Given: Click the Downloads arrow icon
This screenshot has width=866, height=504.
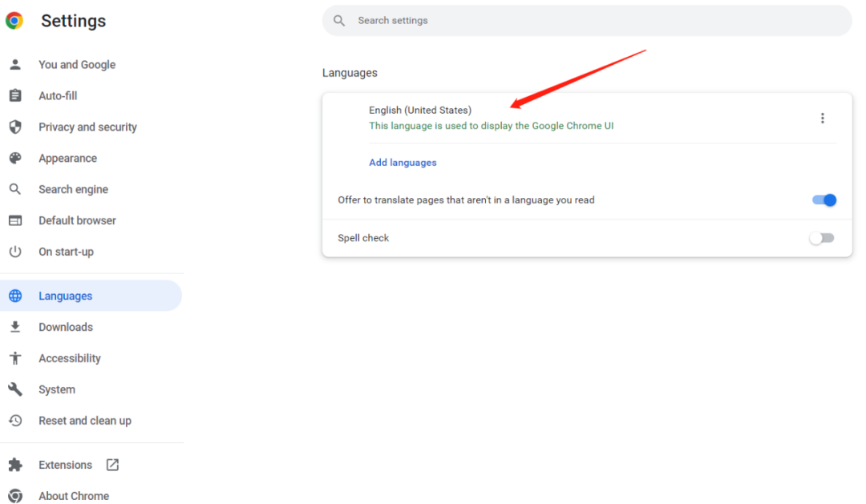Looking at the screenshot, I should [17, 326].
